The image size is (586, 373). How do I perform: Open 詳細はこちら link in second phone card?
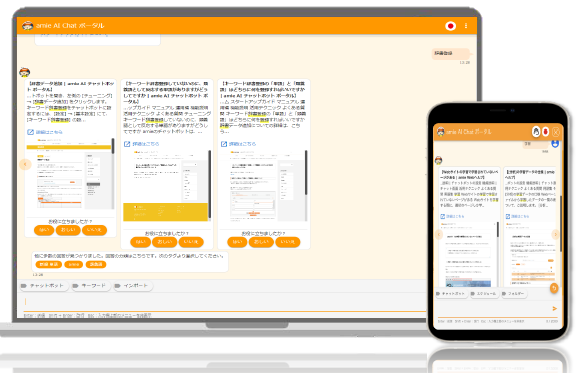[x=520, y=216]
